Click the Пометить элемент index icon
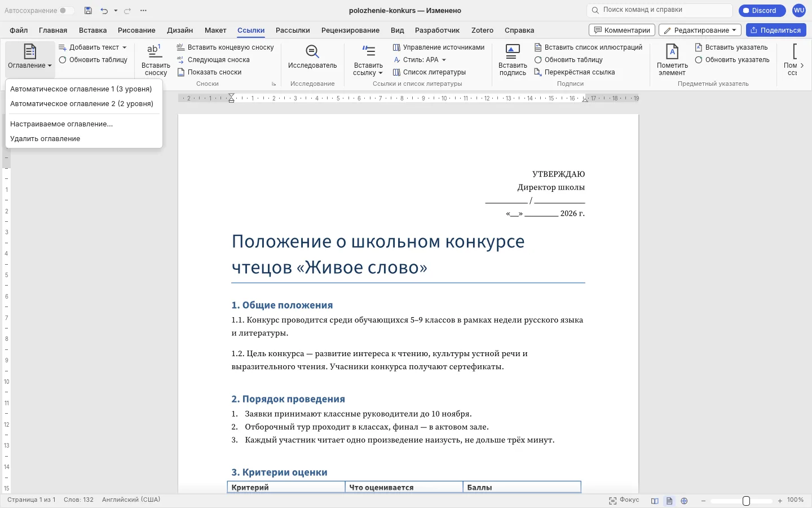Image resolution: width=812 pixels, height=508 pixels. tap(672, 59)
